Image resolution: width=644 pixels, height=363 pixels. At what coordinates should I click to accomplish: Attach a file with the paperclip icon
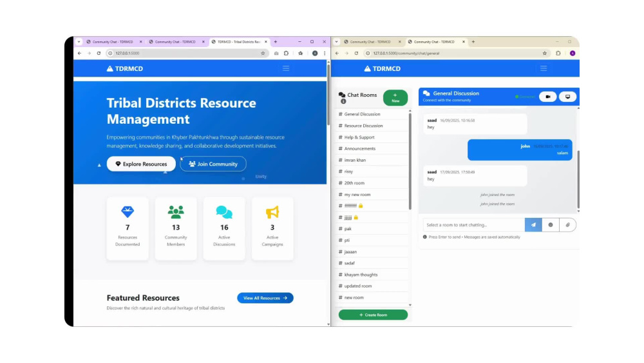coord(567,225)
